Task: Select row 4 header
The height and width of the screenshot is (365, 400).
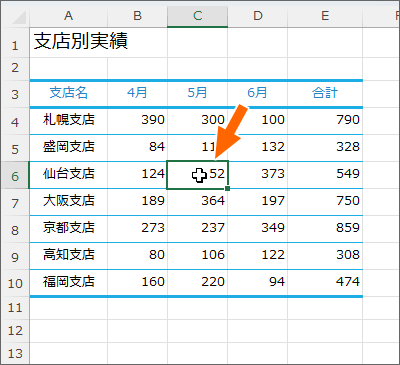Action: pos(15,121)
